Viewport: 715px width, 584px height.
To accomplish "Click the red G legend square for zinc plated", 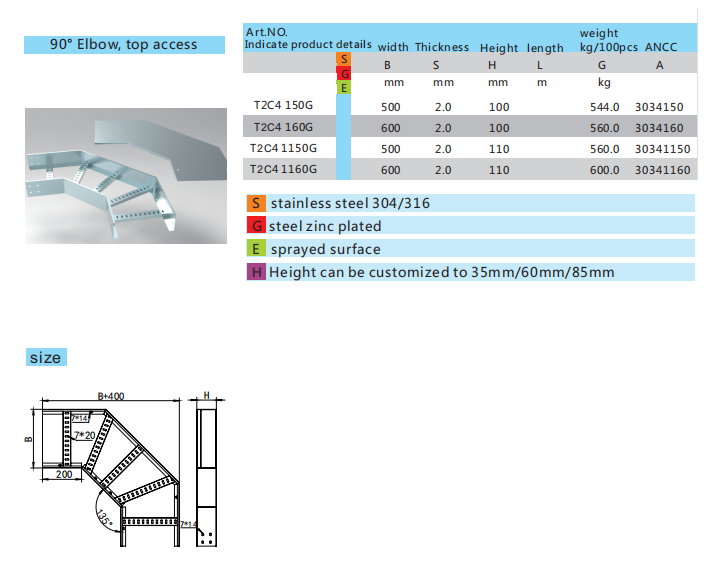I will (x=256, y=226).
